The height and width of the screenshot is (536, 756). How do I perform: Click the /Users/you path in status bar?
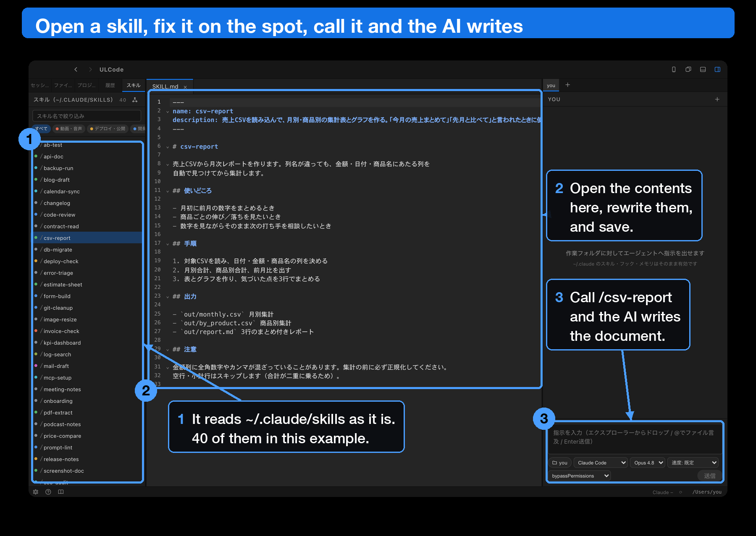point(707,492)
